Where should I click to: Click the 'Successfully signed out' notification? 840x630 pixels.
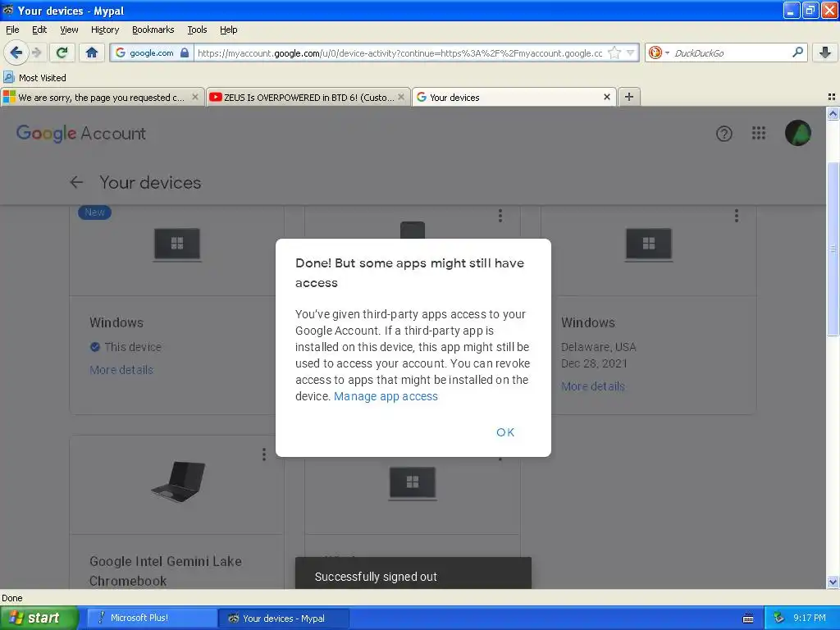pos(413,573)
